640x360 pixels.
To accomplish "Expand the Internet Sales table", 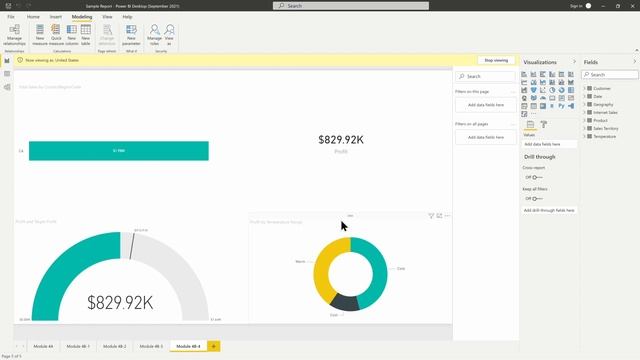I will (x=584, y=112).
